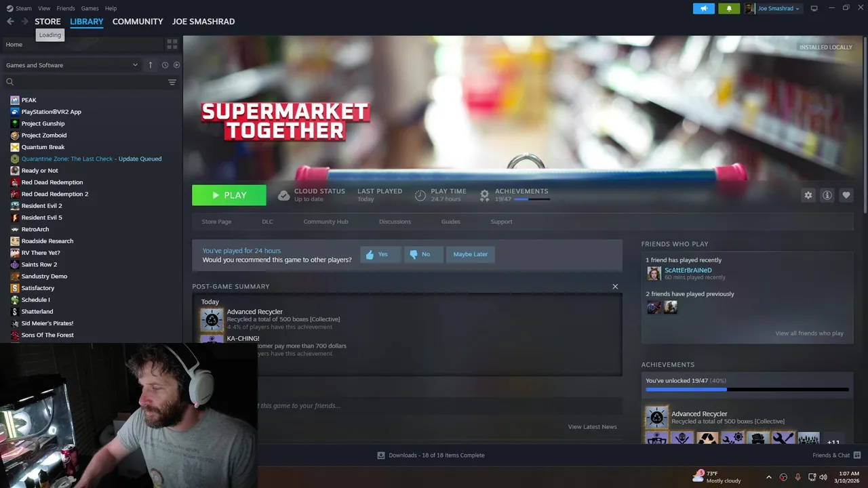This screenshot has width=868, height=488.
Task: Click the sort ascending arrow icon
Action: [151, 65]
